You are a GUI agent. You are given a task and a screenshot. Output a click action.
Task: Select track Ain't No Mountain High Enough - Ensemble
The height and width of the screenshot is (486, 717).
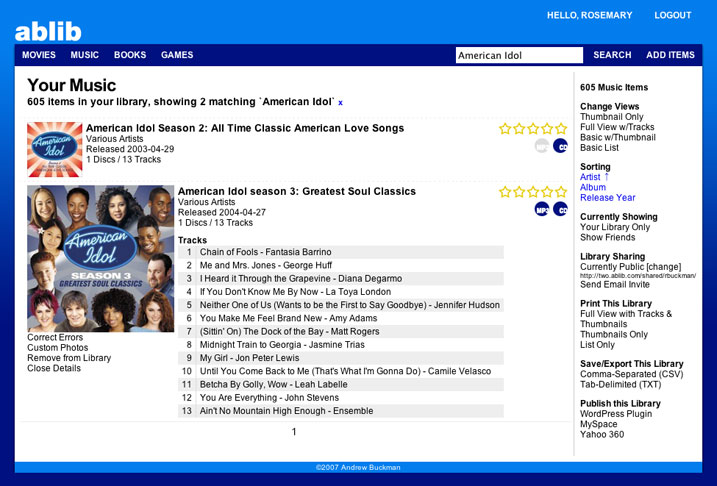(x=341, y=411)
